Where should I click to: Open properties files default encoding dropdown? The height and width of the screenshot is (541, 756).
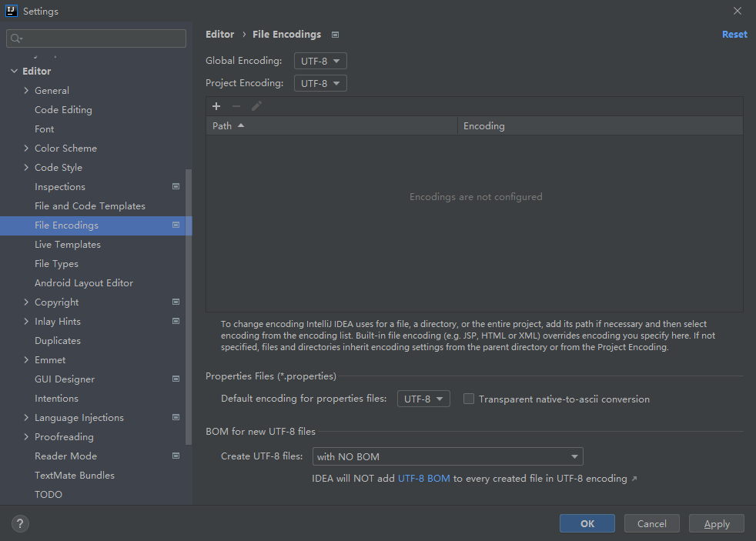(x=423, y=399)
